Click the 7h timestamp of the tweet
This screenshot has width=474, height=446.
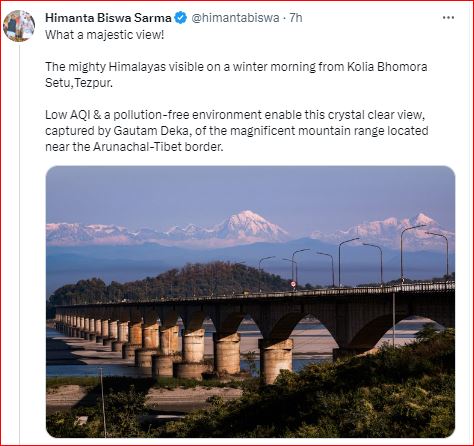pos(296,18)
